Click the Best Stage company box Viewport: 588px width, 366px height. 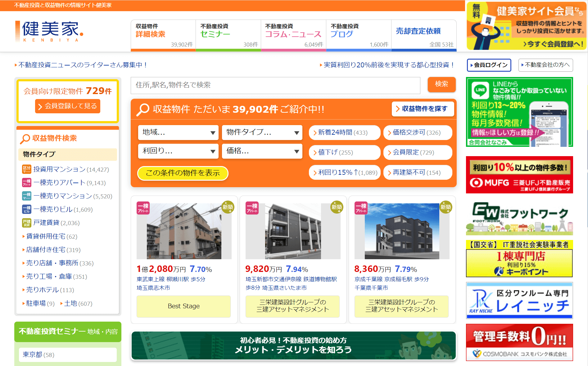tap(184, 306)
